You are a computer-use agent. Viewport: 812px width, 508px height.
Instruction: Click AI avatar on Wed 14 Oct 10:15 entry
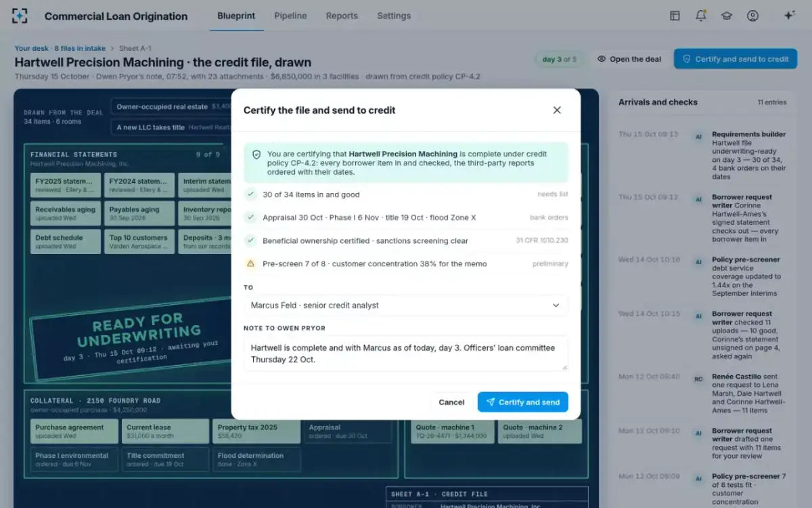tap(698, 316)
